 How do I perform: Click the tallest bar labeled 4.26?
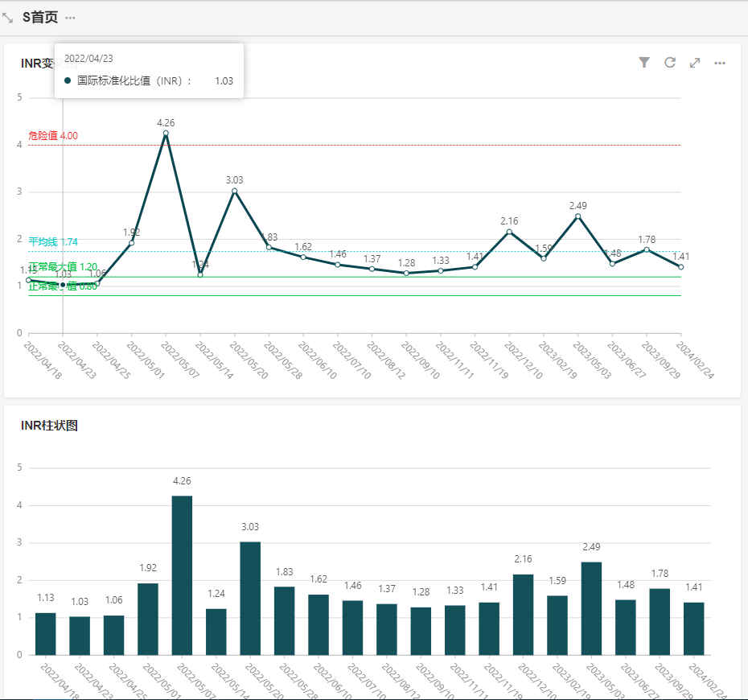coord(182,574)
